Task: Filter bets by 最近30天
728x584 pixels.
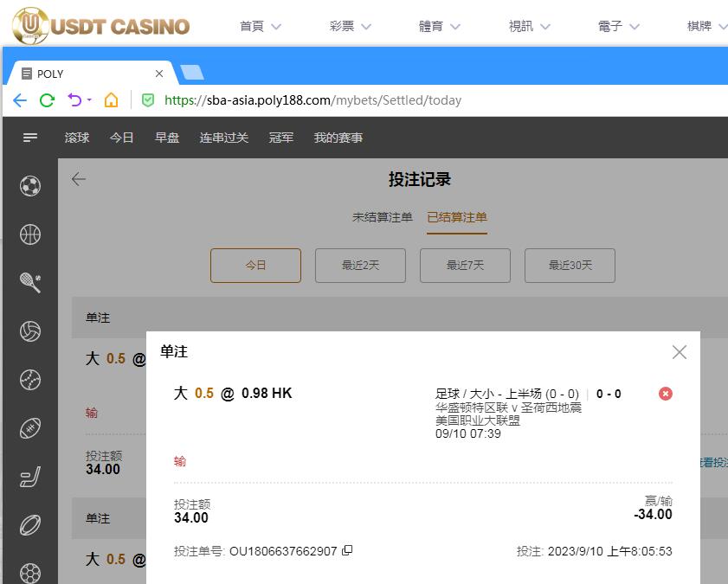Action: coord(570,266)
